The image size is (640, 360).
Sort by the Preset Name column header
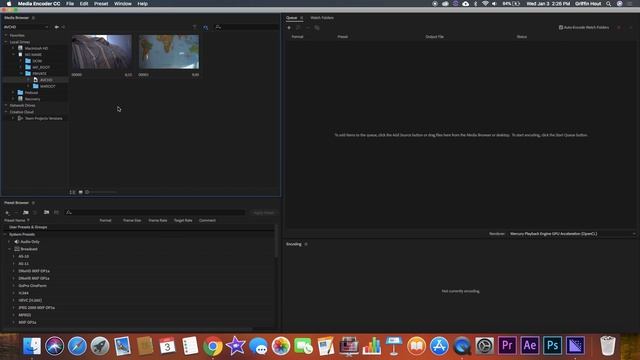tap(15, 220)
